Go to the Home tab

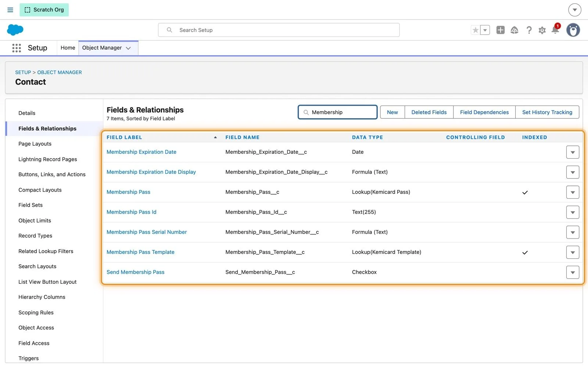tap(68, 48)
